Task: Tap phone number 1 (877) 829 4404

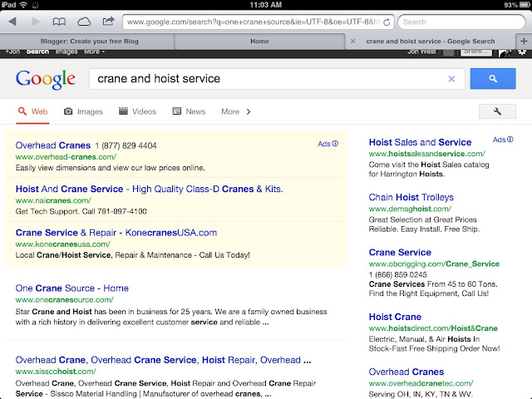Action: pyautogui.click(x=126, y=146)
